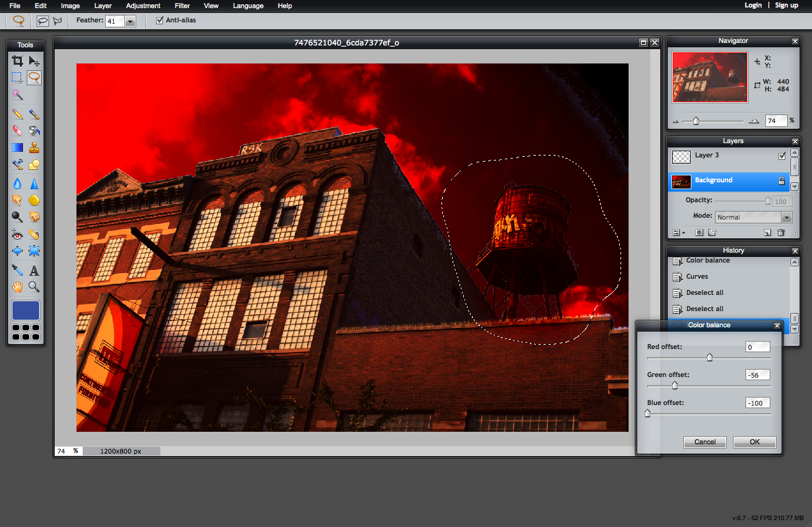The width and height of the screenshot is (812, 527).
Task: Select the Hand pan tool
Action: point(17,287)
